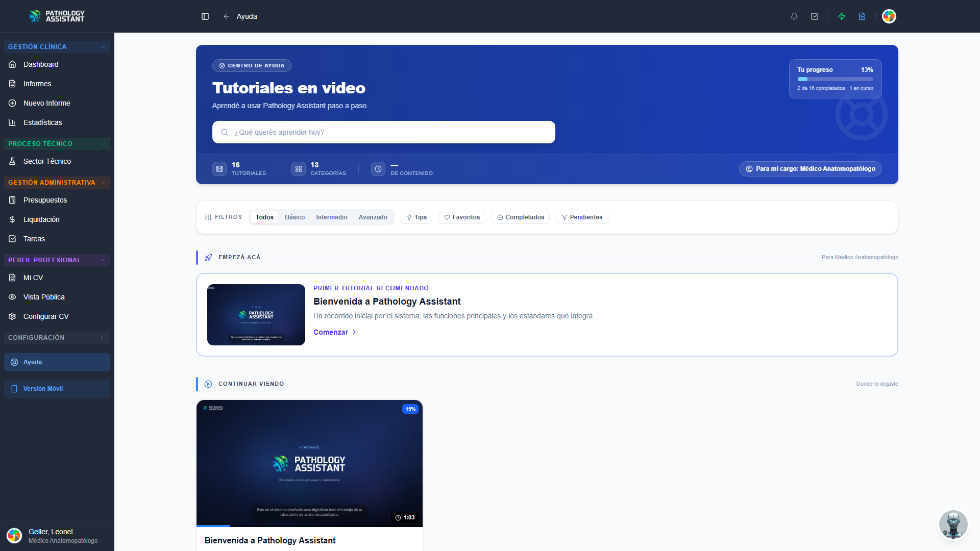Toggle the sidebar panel icon
The height and width of the screenshot is (551, 980).
tap(205, 16)
